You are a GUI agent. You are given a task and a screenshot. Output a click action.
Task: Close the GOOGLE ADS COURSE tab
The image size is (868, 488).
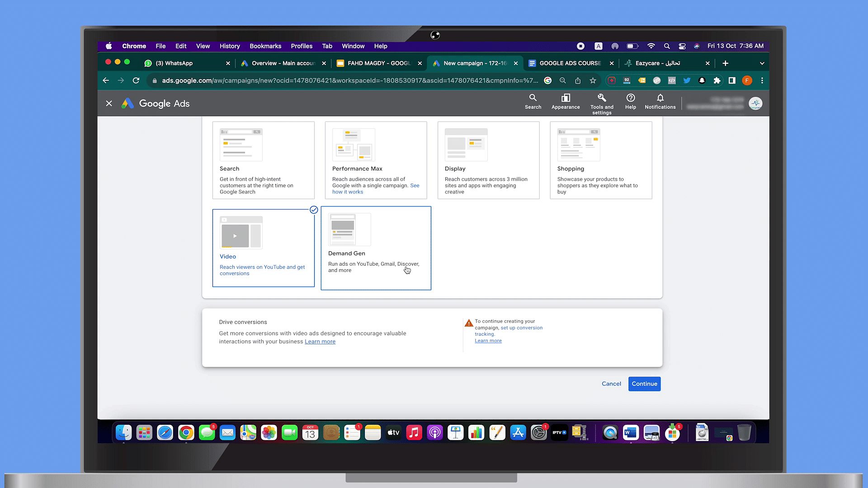coord(612,63)
